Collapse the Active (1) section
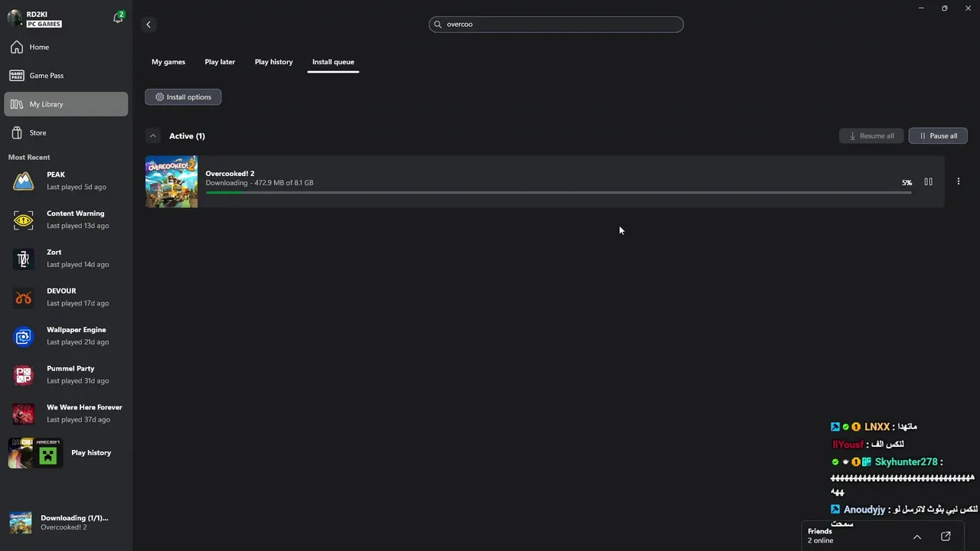980x551 pixels. (x=153, y=136)
